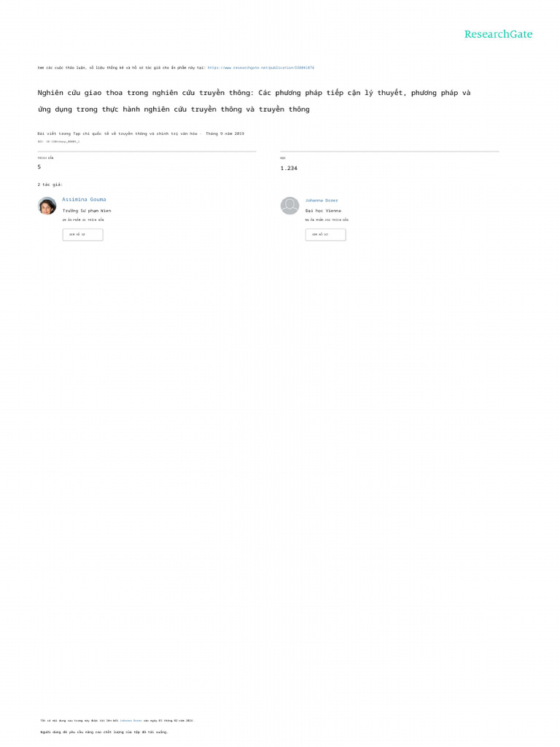Click the footer note about enhanced file quality
Screen dimensions: 560x747
click(104, 732)
